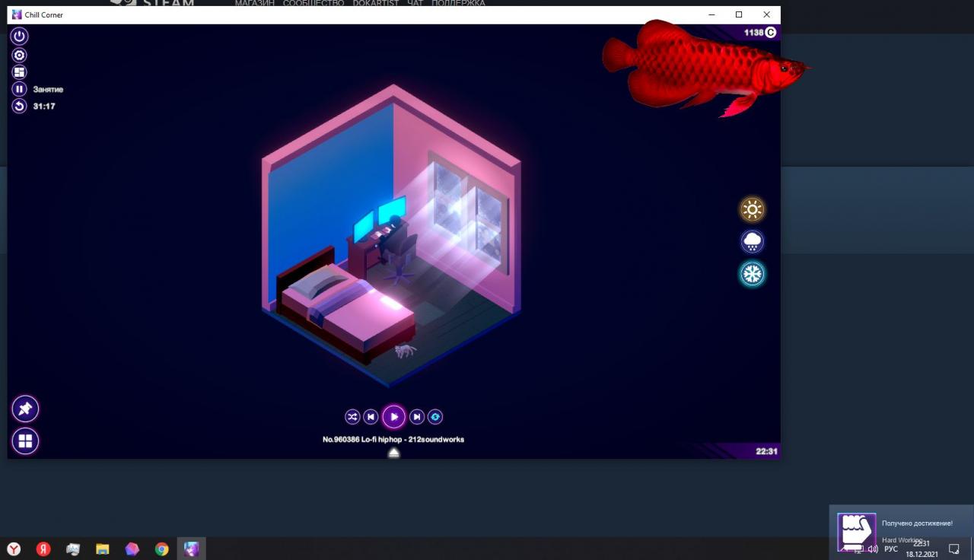
Task: Toggle repeat loop for the player
Action: [435, 416]
